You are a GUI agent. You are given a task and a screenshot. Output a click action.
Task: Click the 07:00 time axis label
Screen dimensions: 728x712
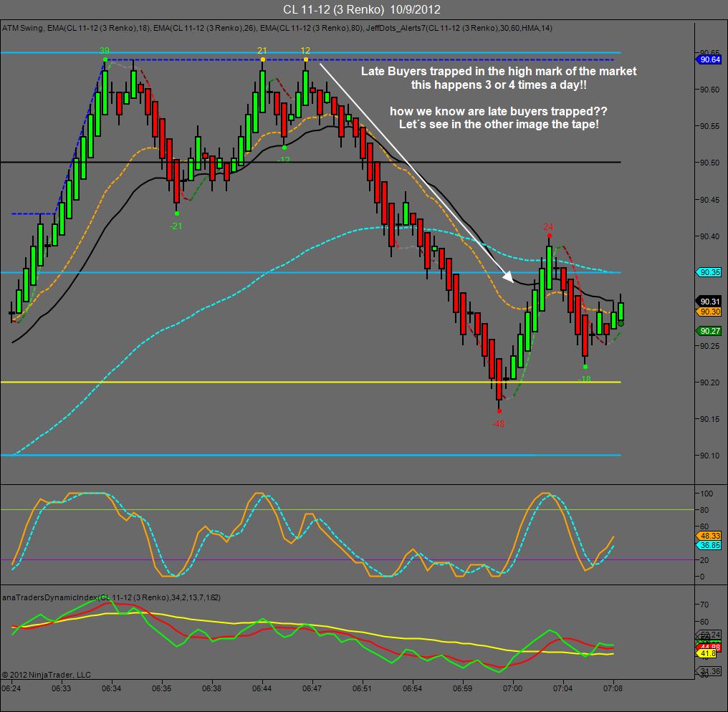coord(512,688)
